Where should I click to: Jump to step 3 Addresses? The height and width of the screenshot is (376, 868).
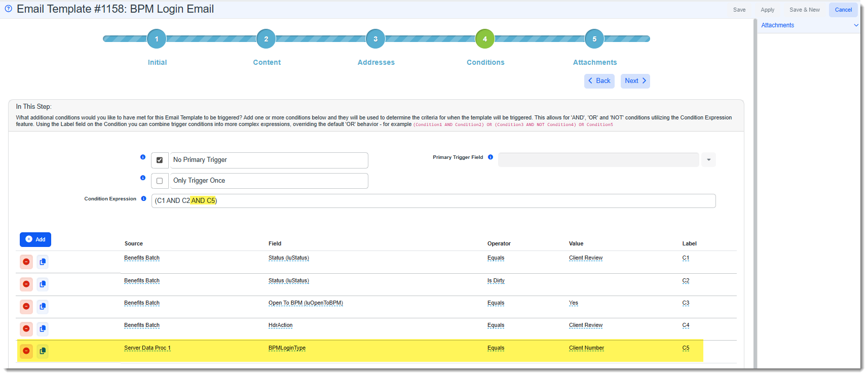(x=375, y=39)
